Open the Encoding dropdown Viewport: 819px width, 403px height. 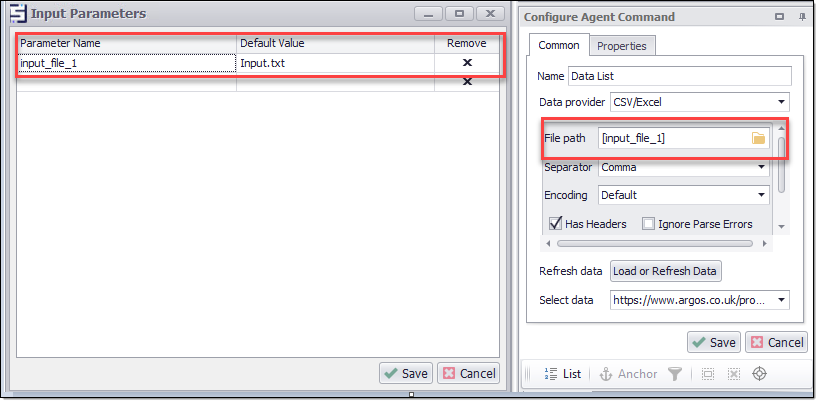click(761, 195)
